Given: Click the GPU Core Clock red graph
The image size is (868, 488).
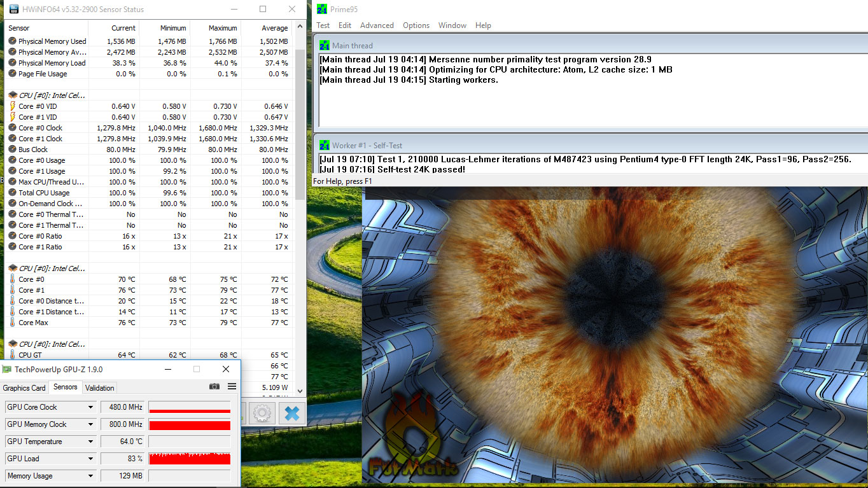Looking at the screenshot, I should (x=190, y=407).
